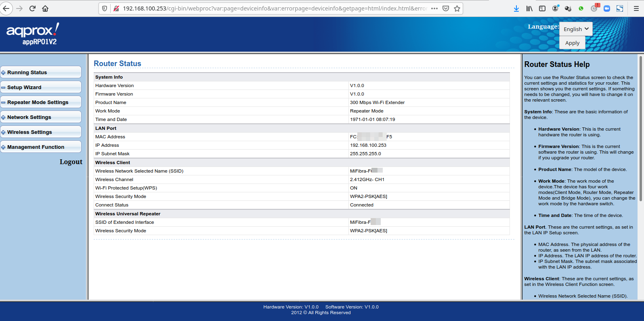Click the insecure connection padlock icon

click(x=116, y=8)
